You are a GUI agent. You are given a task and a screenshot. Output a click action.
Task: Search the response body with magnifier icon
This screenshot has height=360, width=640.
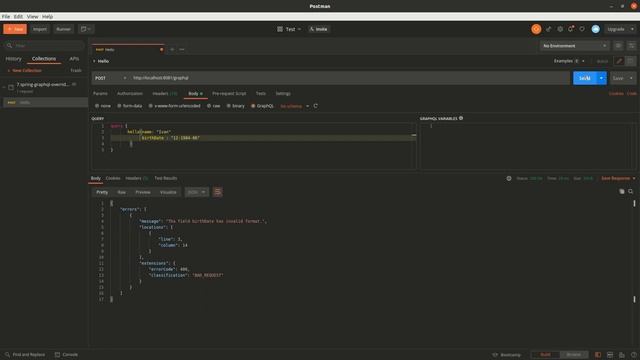pyautogui.click(x=631, y=191)
